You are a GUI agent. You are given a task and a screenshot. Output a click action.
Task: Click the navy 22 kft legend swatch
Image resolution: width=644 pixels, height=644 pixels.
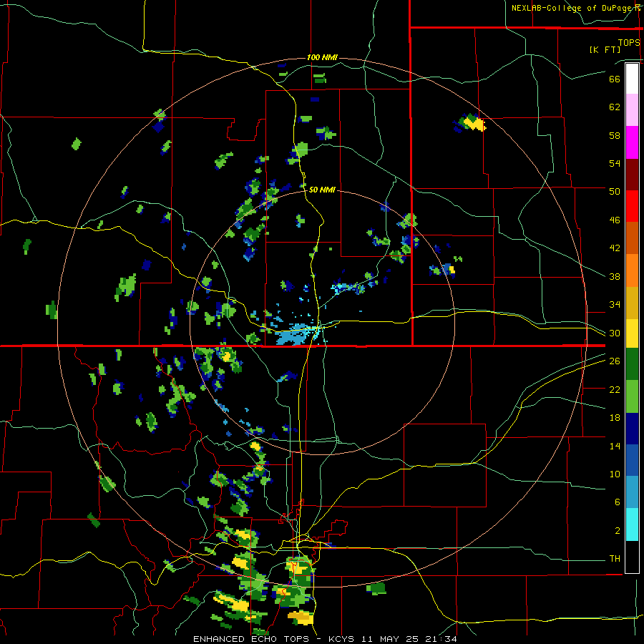click(x=632, y=429)
